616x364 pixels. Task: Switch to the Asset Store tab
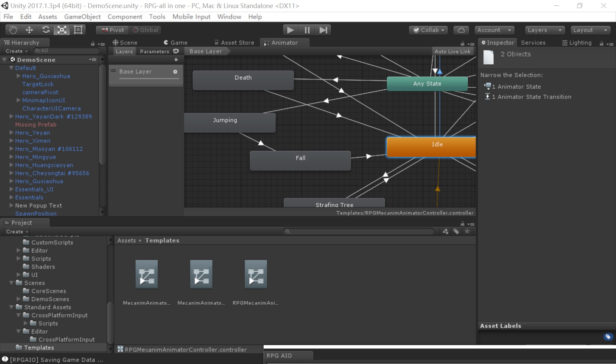(x=234, y=43)
